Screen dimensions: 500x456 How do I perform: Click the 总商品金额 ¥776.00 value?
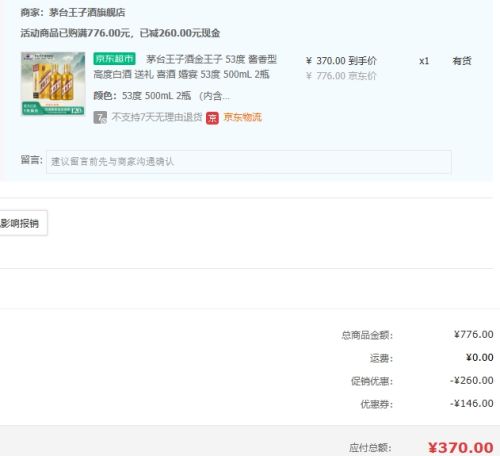point(474,334)
